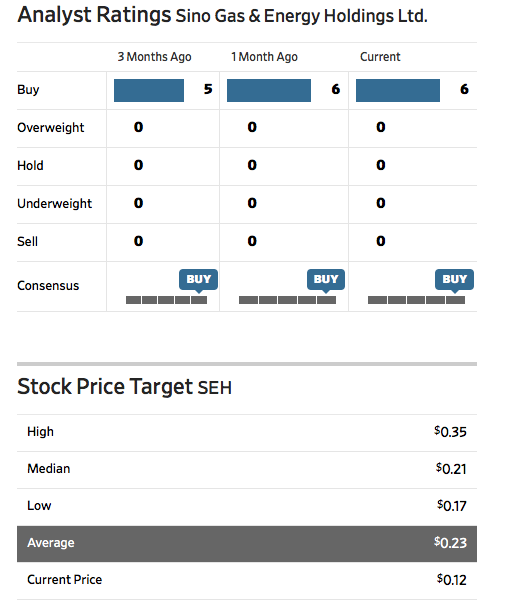Click the Low price target value $0.17

452,505
